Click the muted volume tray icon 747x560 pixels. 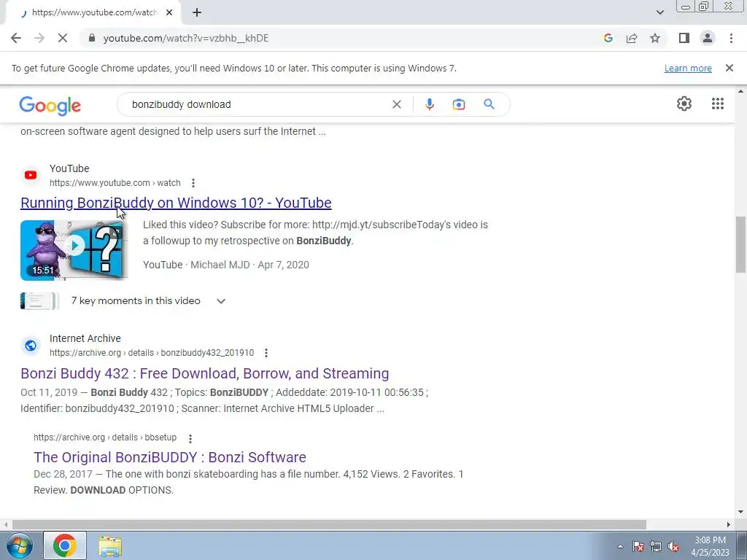tap(673, 547)
